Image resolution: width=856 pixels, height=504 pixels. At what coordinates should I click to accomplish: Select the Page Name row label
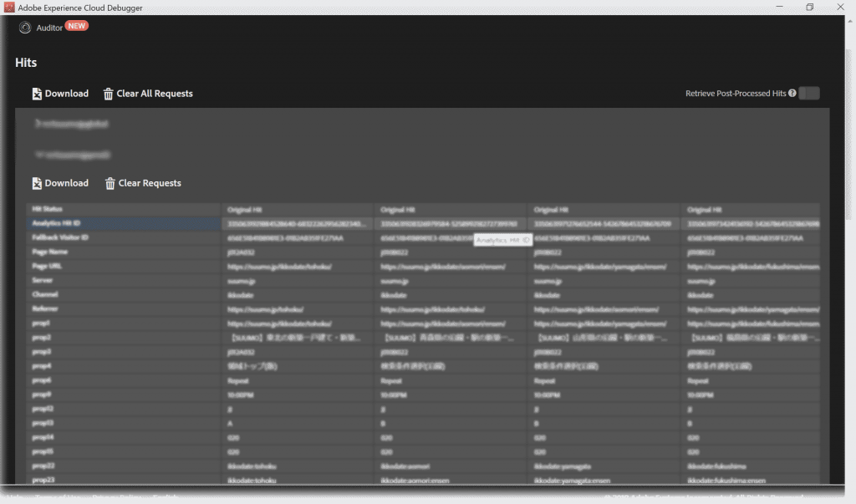[x=49, y=252]
